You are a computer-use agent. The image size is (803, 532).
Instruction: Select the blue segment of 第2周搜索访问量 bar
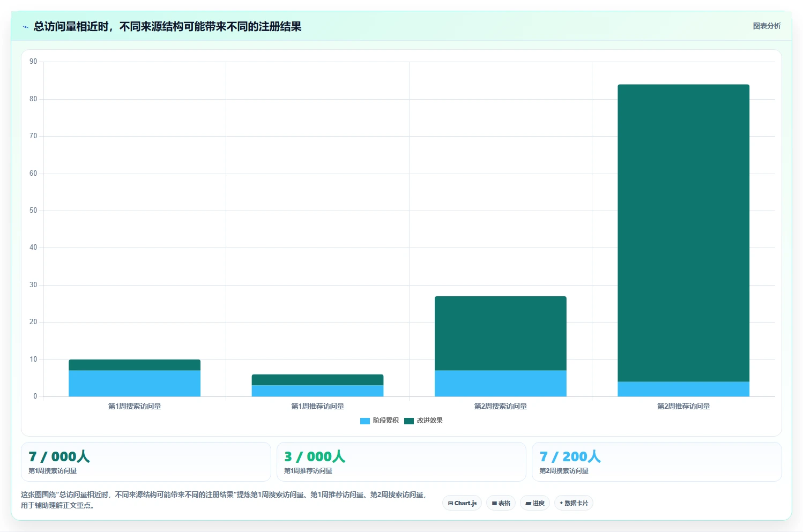point(500,384)
